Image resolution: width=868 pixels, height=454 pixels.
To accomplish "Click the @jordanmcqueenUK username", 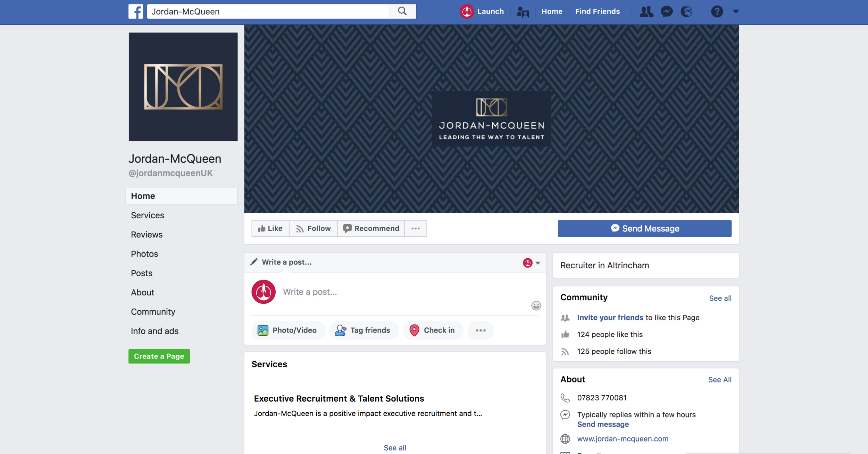I will pos(170,173).
